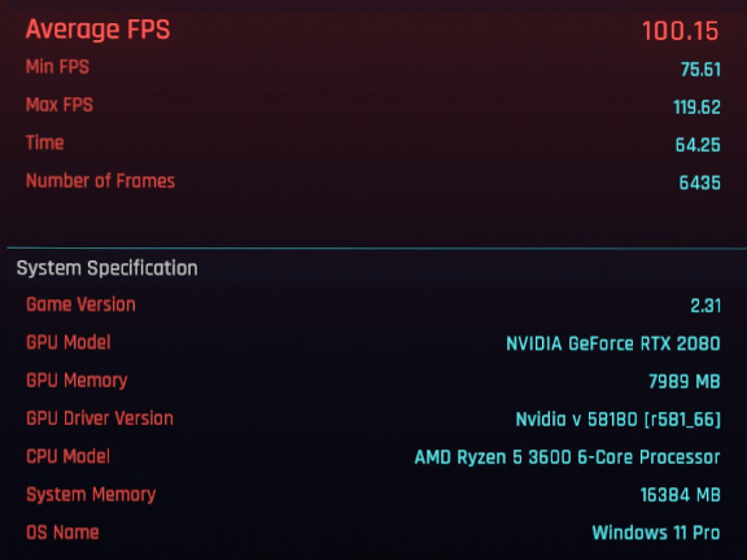This screenshot has width=747, height=560.
Task: Select the 6435 frames value
Action: pyautogui.click(x=700, y=183)
